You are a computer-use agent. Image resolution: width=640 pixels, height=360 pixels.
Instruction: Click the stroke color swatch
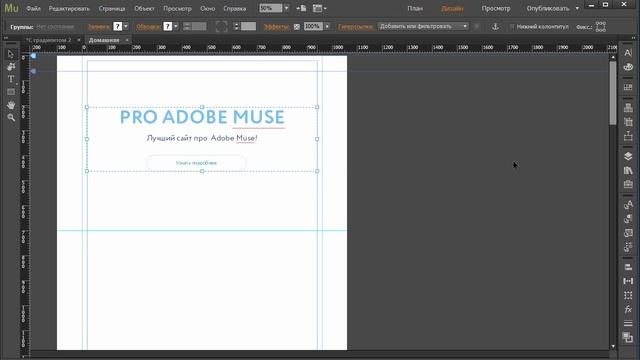(168, 27)
